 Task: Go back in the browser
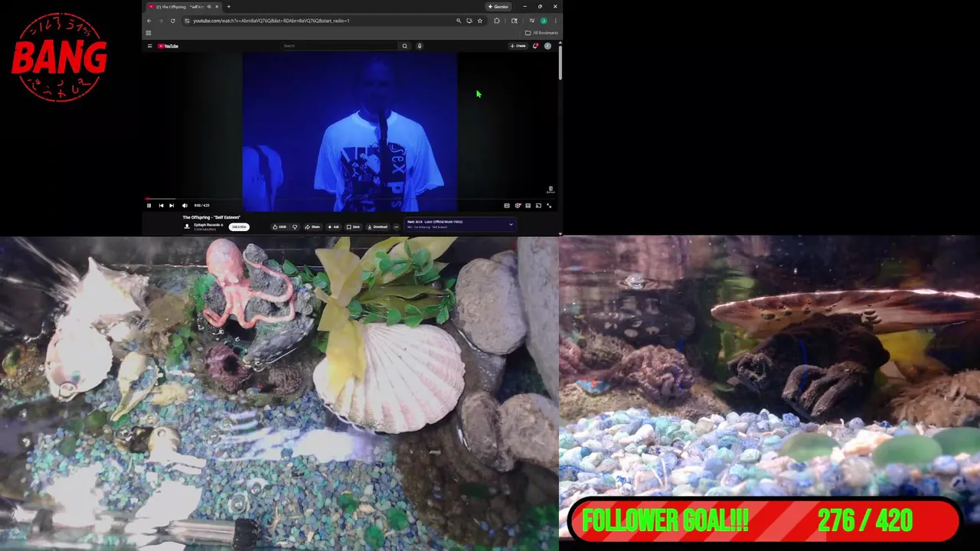[x=149, y=21]
